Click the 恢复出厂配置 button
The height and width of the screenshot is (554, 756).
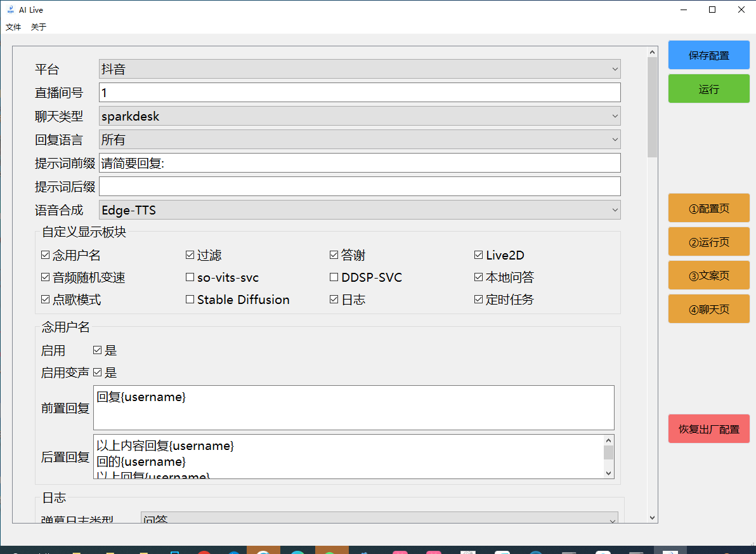pos(708,428)
